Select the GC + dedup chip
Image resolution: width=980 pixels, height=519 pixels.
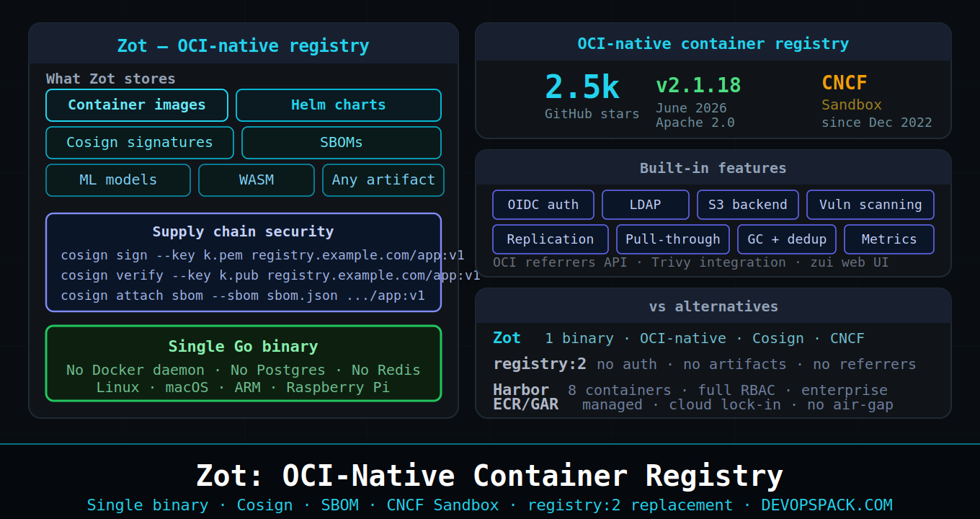coord(787,239)
